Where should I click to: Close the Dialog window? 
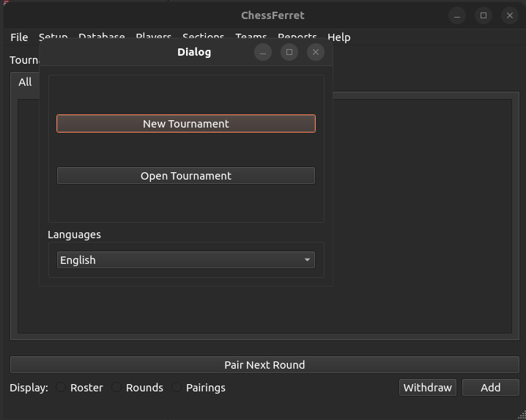[x=315, y=52]
